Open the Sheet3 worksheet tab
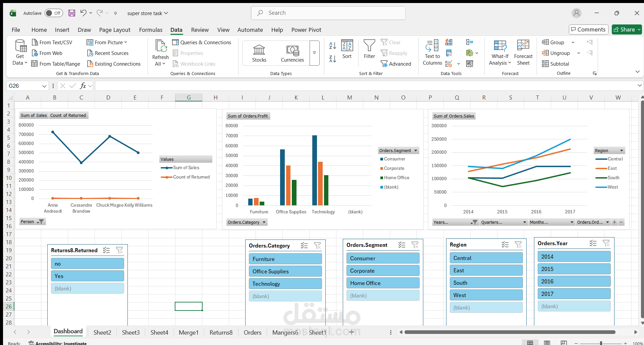The width and height of the screenshot is (644, 345). (130, 332)
